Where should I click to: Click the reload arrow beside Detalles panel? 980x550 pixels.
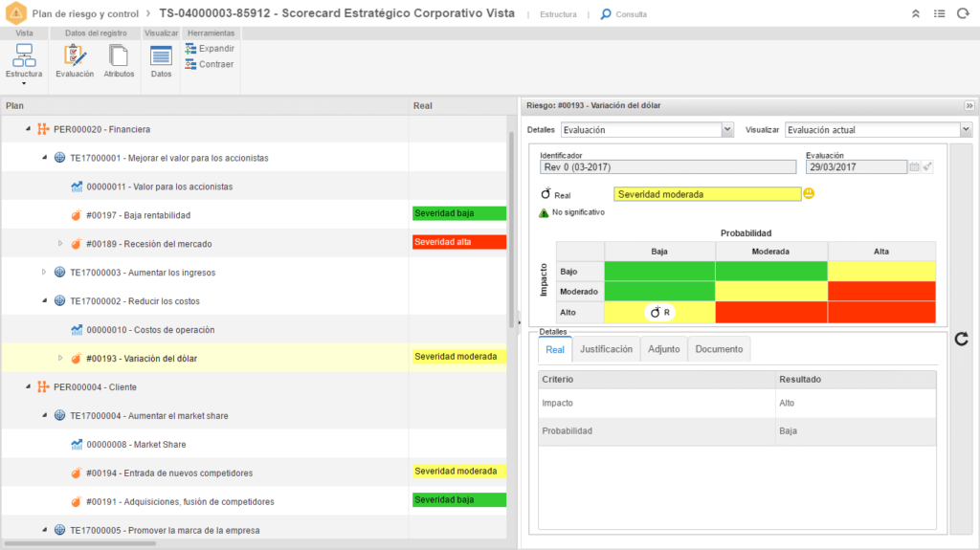961,339
